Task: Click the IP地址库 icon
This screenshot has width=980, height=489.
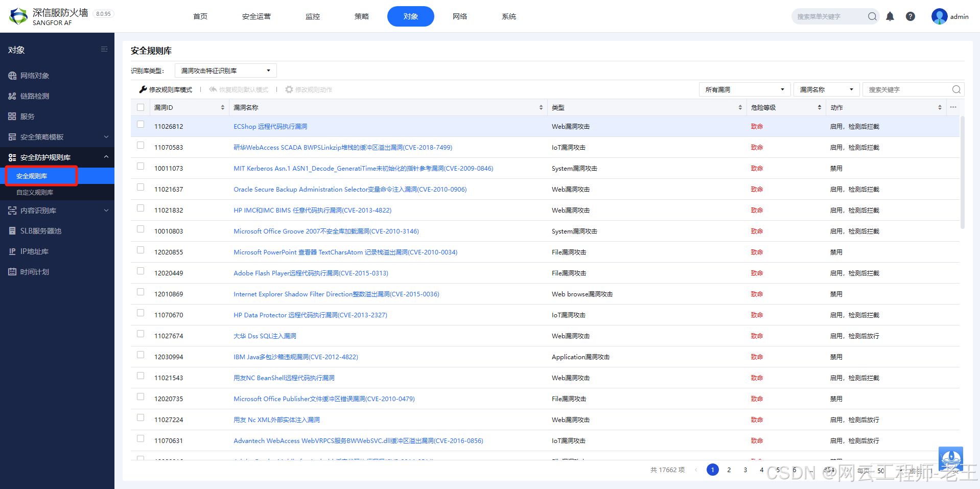Action: coord(12,251)
